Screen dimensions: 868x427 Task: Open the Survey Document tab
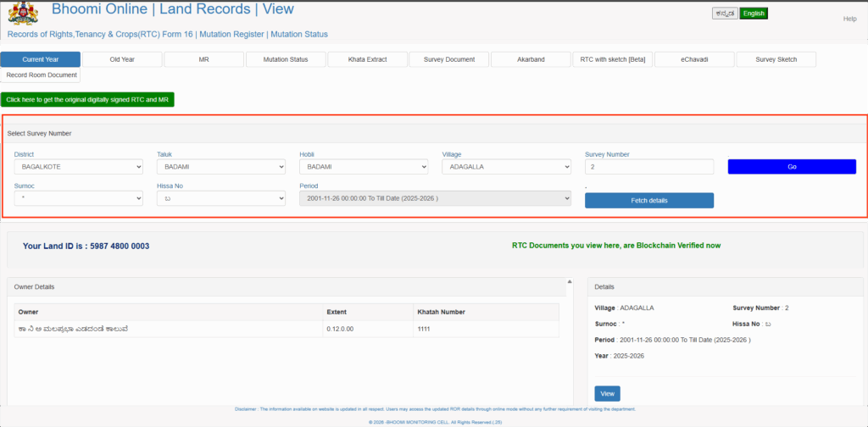449,59
